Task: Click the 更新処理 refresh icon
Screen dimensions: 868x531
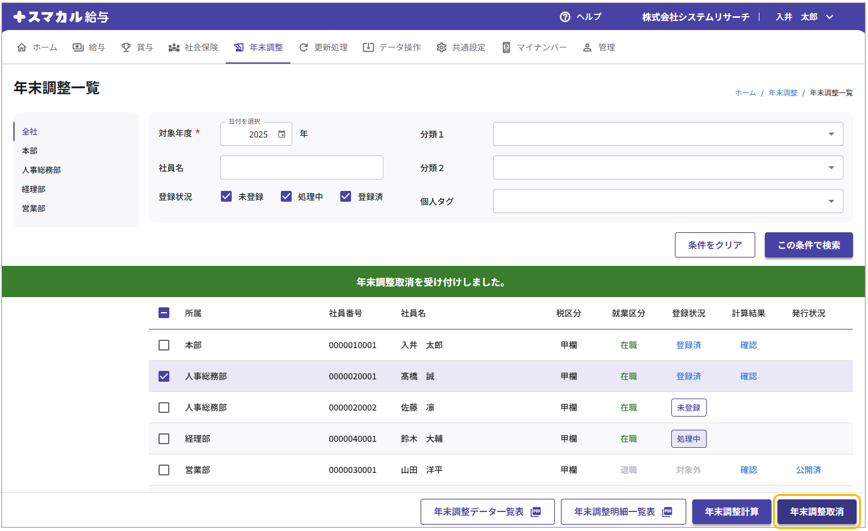Action: pyautogui.click(x=304, y=47)
